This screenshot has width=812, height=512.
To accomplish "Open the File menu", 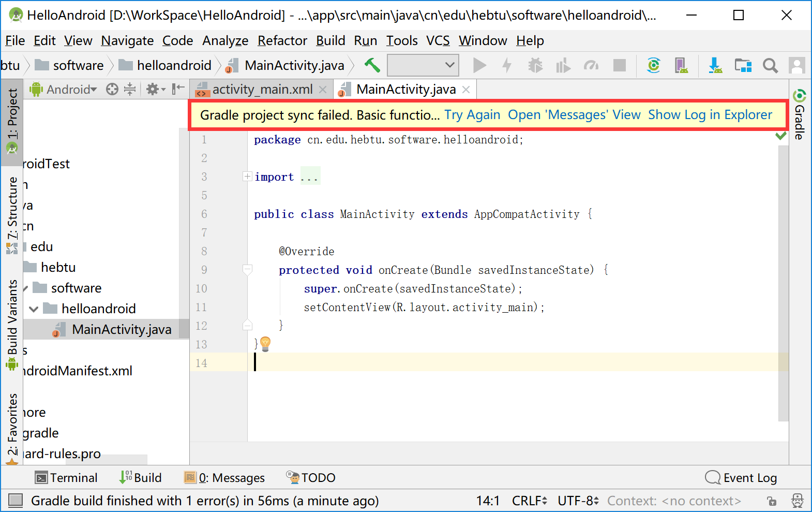I will (x=15, y=40).
